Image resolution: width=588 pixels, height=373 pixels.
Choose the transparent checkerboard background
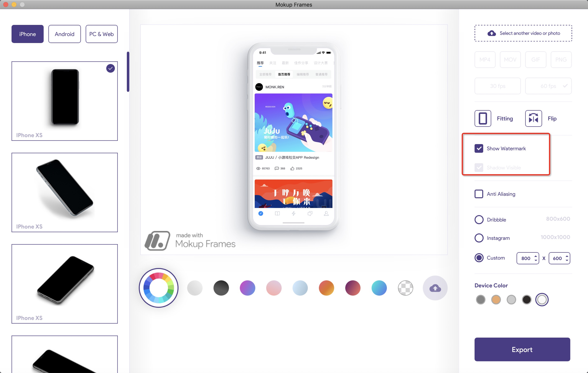pos(405,288)
